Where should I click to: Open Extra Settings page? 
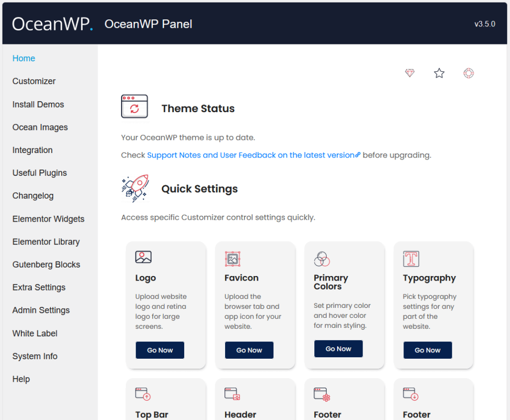[x=39, y=287]
